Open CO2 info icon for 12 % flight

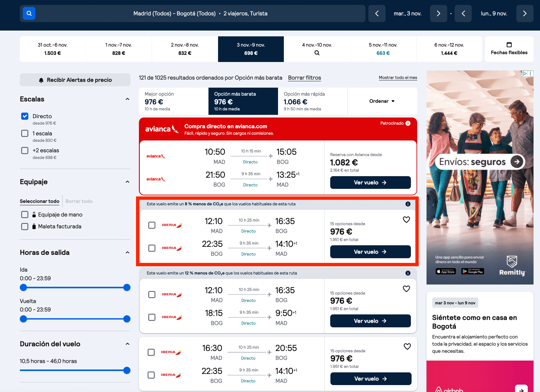[x=408, y=273]
